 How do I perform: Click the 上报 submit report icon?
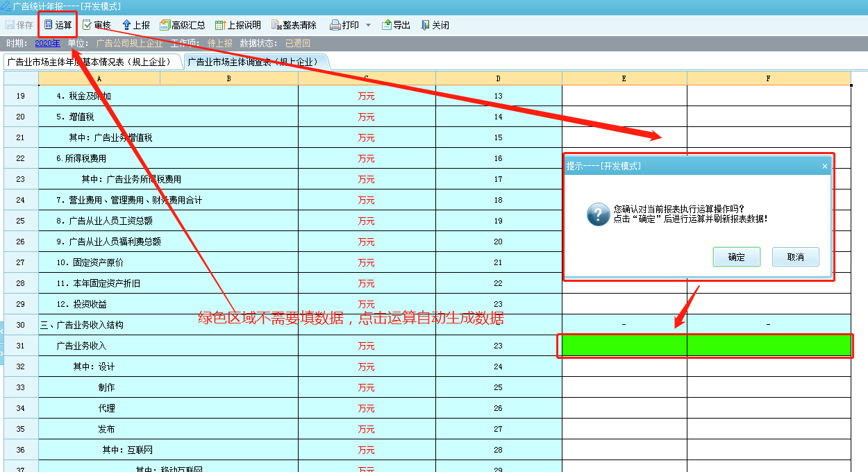(x=127, y=25)
